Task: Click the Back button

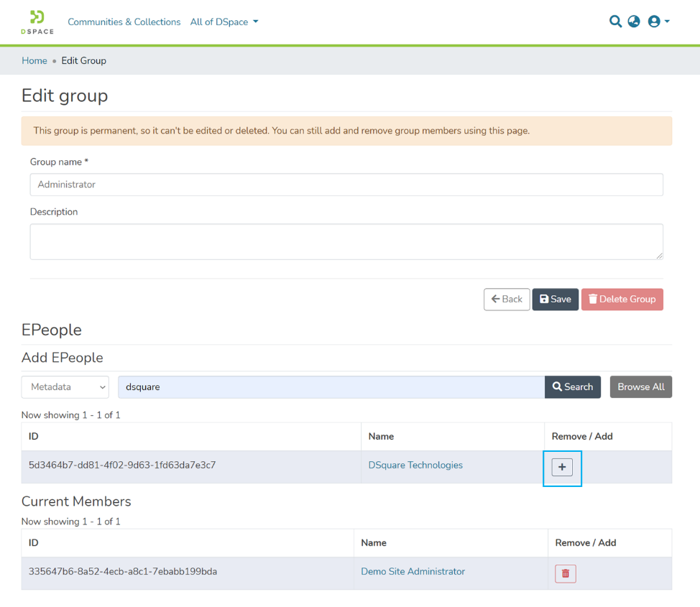Action: pyautogui.click(x=507, y=300)
